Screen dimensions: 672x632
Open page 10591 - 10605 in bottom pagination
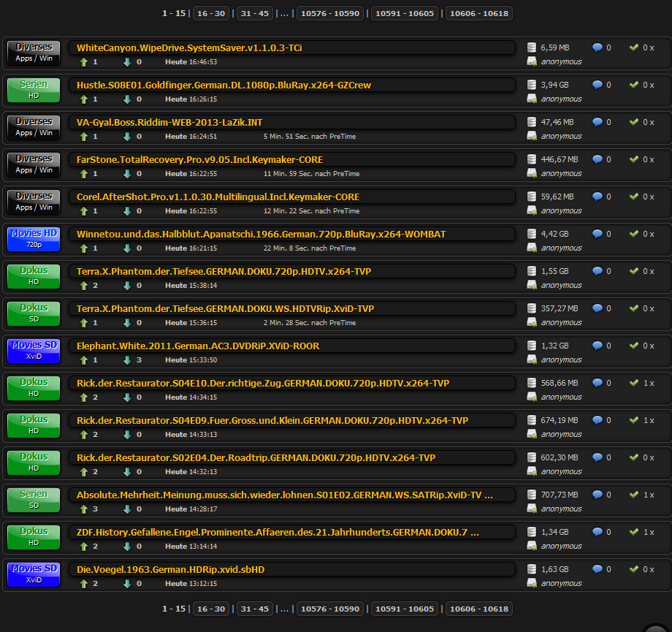405,609
